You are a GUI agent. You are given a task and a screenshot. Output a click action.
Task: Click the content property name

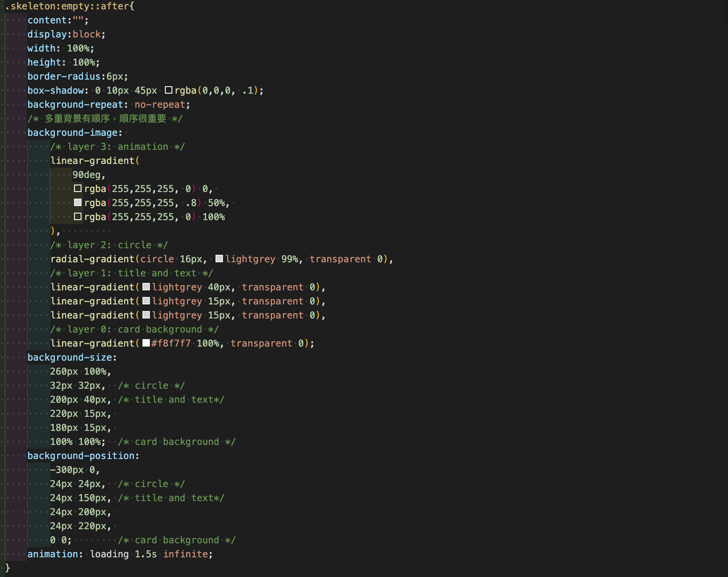(47, 20)
